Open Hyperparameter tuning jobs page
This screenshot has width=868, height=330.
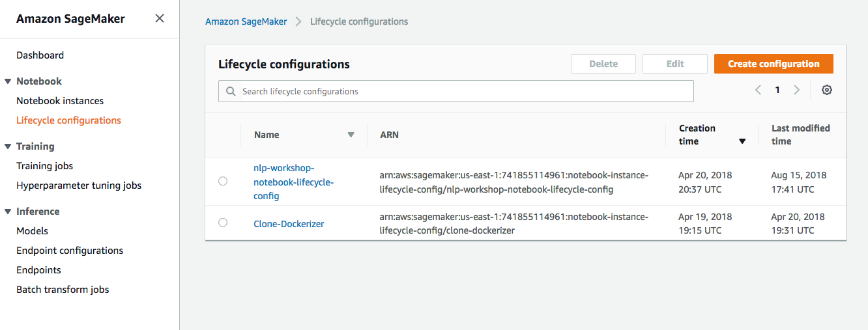click(x=79, y=186)
